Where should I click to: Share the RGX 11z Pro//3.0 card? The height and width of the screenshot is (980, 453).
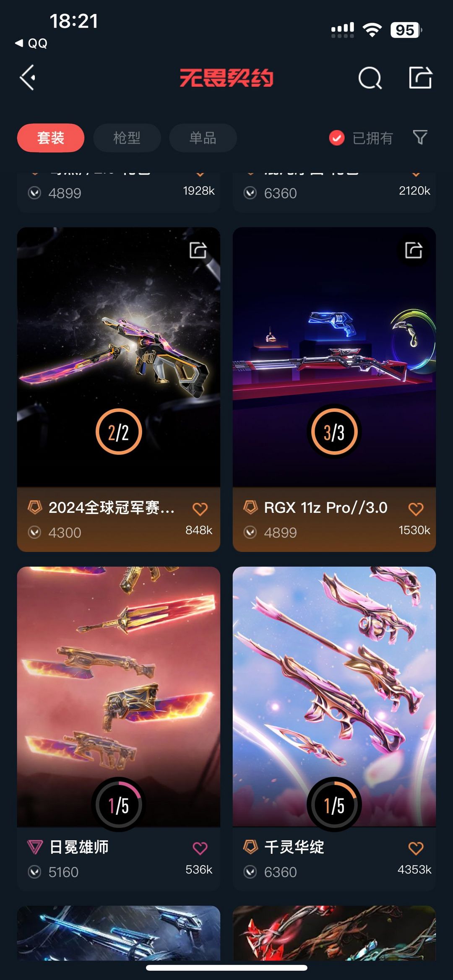414,250
